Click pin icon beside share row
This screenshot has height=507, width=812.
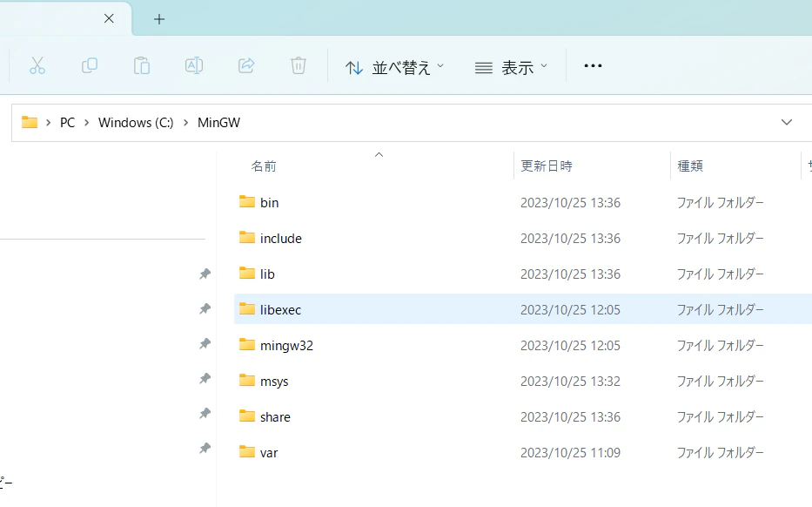pyautogui.click(x=205, y=414)
